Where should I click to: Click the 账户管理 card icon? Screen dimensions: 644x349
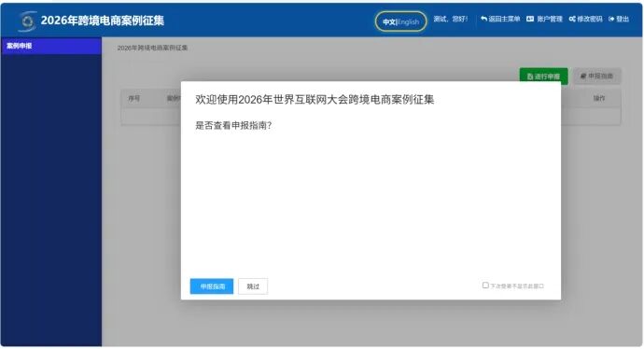point(530,19)
